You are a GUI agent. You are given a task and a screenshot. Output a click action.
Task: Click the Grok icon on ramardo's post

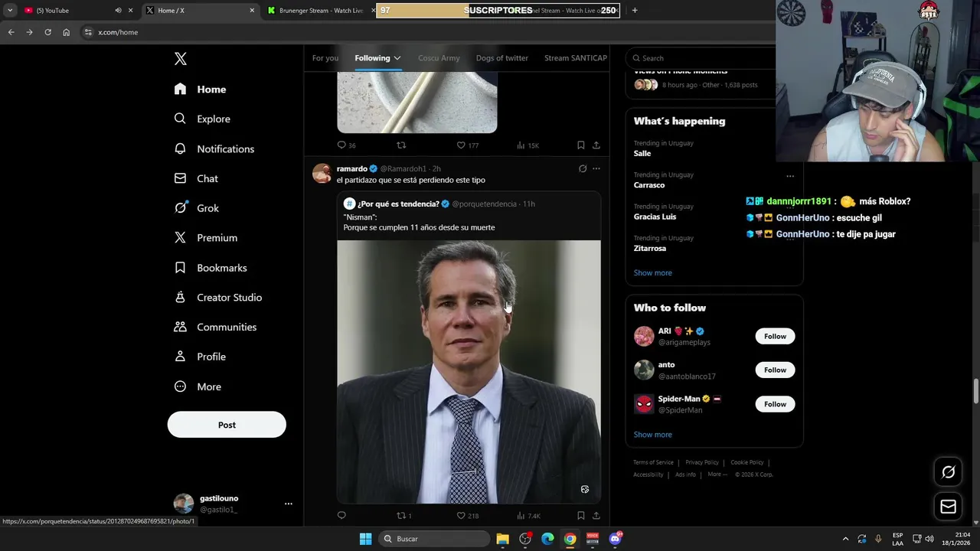(x=583, y=168)
